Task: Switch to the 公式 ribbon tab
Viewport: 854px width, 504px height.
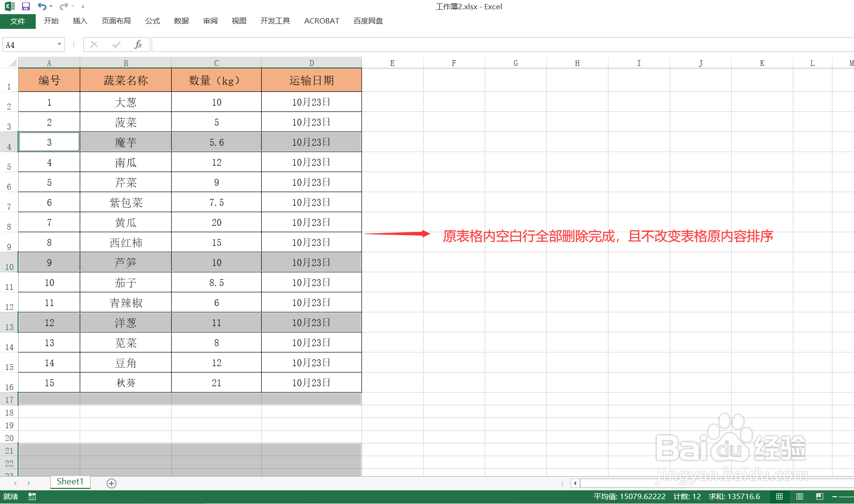Action: click(153, 21)
